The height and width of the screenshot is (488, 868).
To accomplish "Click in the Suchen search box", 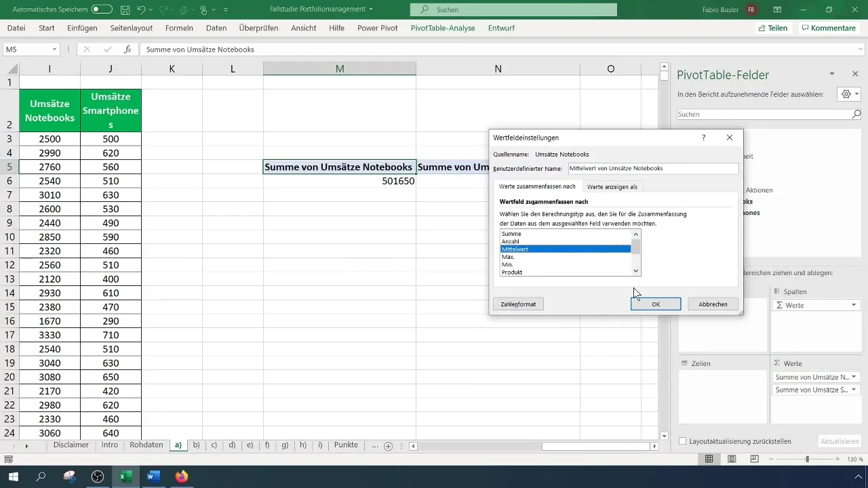I will coord(513,9).
